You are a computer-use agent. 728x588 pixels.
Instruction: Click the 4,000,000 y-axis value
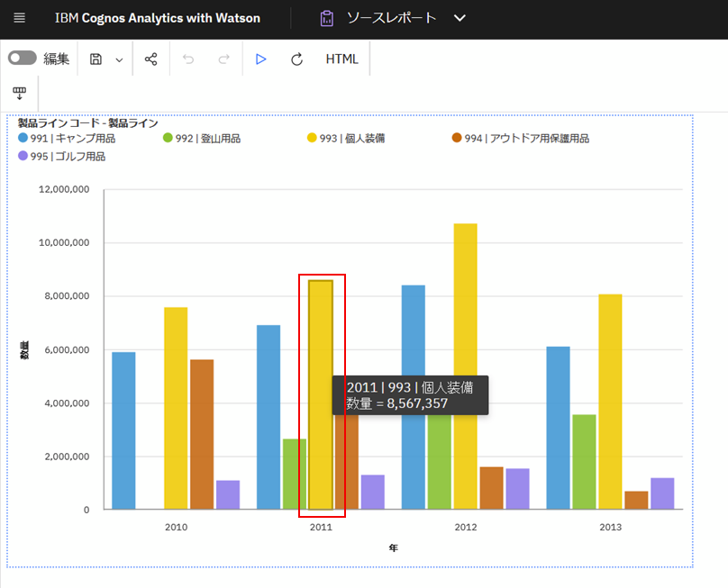[67, 403]
